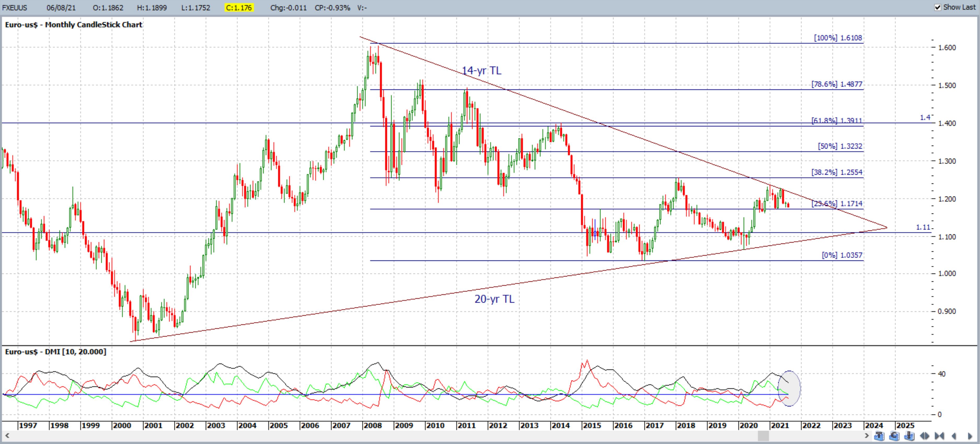Click the 1997 year label on time axis

(x=28, y=425)
